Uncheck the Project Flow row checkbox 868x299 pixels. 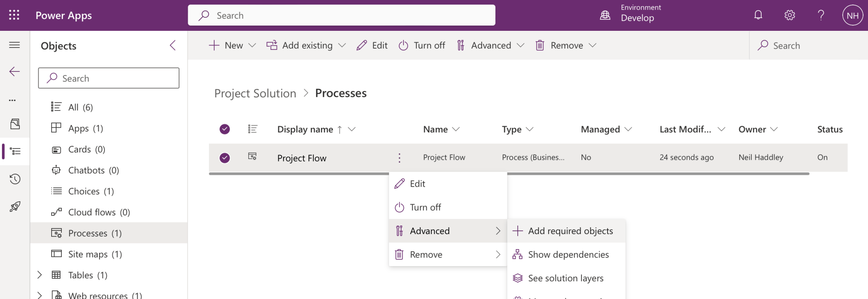pos(225,158)
